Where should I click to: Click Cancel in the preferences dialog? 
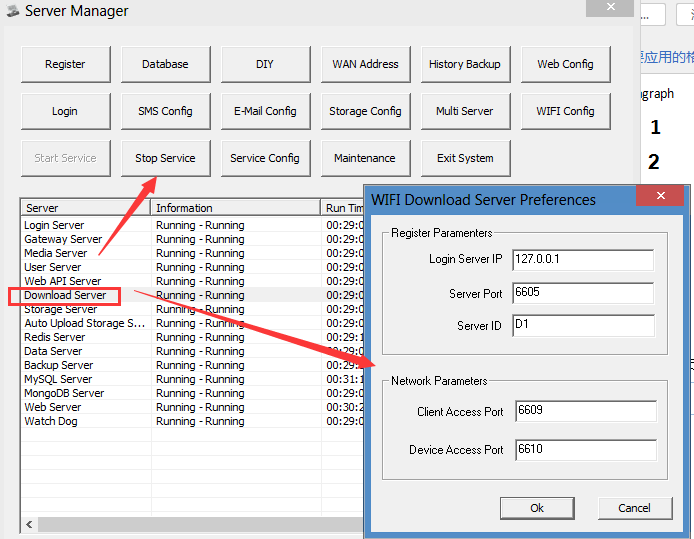(x=635, y=508)
